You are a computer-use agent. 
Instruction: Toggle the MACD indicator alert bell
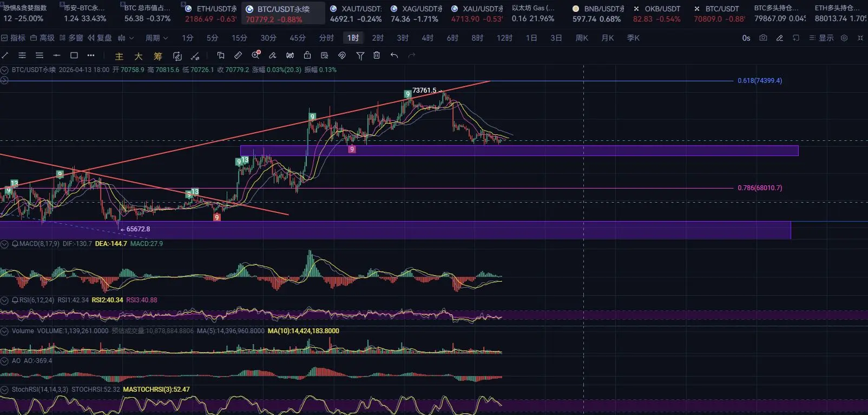click(15, 244)
